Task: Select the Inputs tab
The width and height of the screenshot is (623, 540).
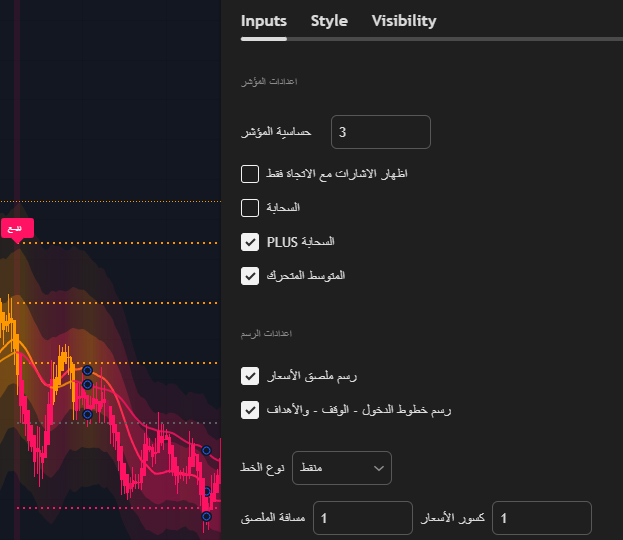Action: point(263,21)
